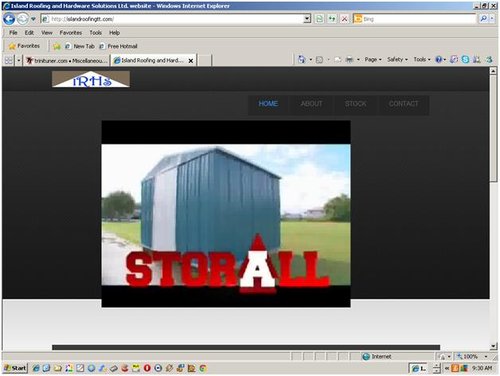Go to the HOME page link
This screenshot has height=376, width=500.
[268, 104]
